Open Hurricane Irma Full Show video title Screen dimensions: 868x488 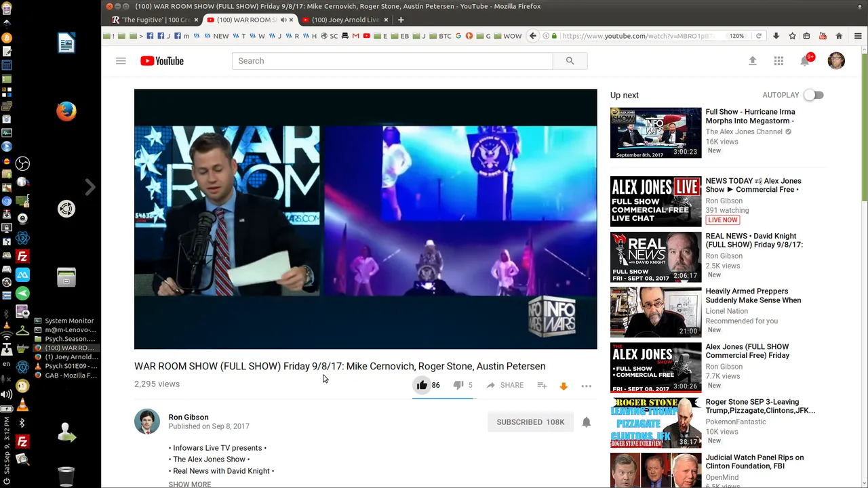click(750, 116)
